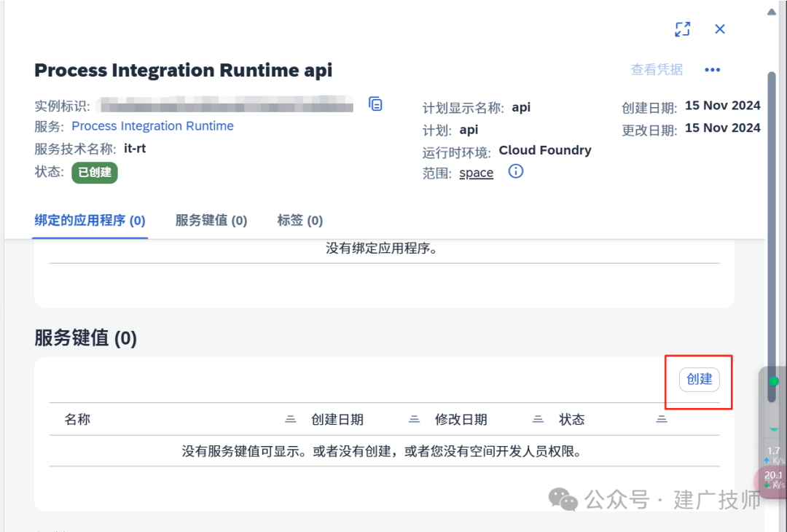787x532 pixels.
Task: Click the 状态 column header
Action: click(572, 419)
